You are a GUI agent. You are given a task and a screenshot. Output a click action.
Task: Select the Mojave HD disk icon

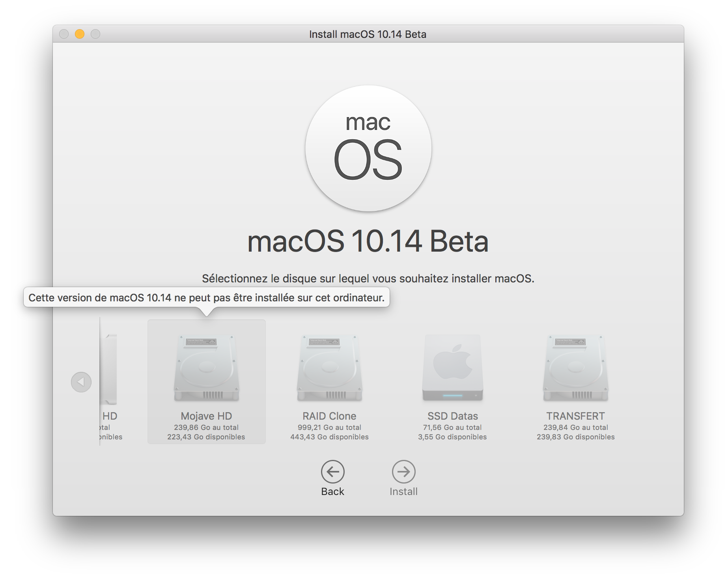[206, 368]
